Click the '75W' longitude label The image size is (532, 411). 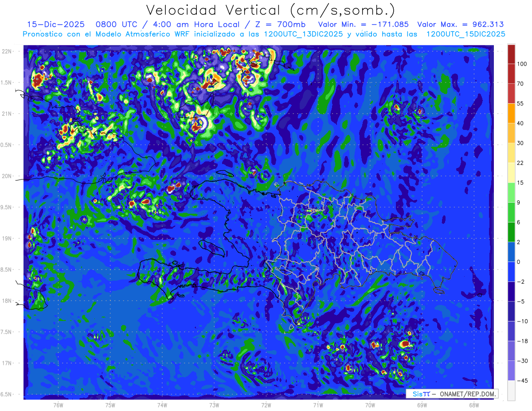point(110,405)
